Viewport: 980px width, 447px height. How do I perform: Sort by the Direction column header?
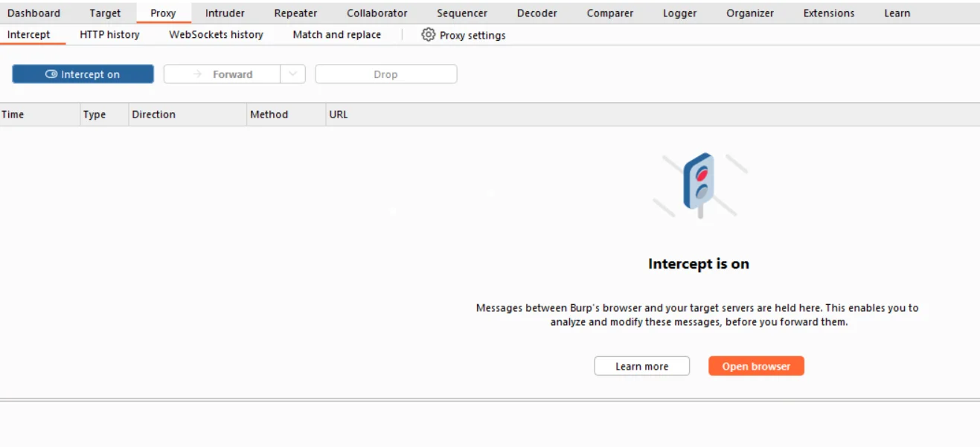(188, 115)
